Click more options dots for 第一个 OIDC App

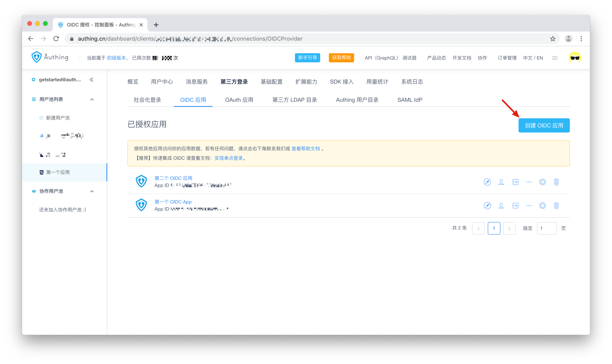point(529,206)
